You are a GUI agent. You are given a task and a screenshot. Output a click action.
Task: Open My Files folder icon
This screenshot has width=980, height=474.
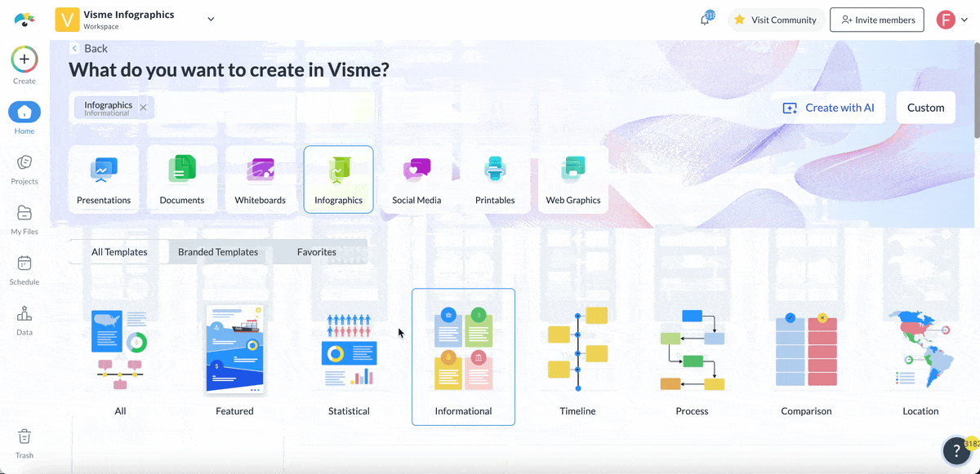pos(24,214)
